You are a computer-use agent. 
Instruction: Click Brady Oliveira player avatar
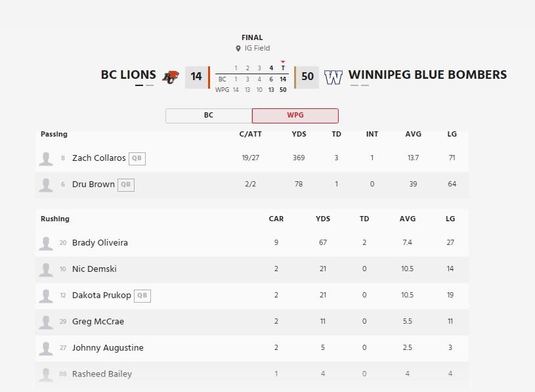tap(46, 243)
